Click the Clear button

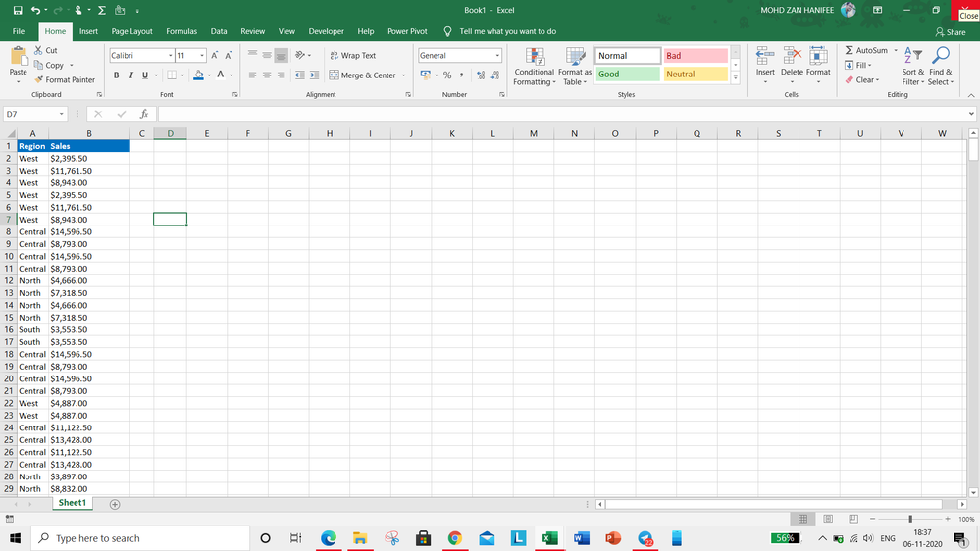(x=862, y=80)
